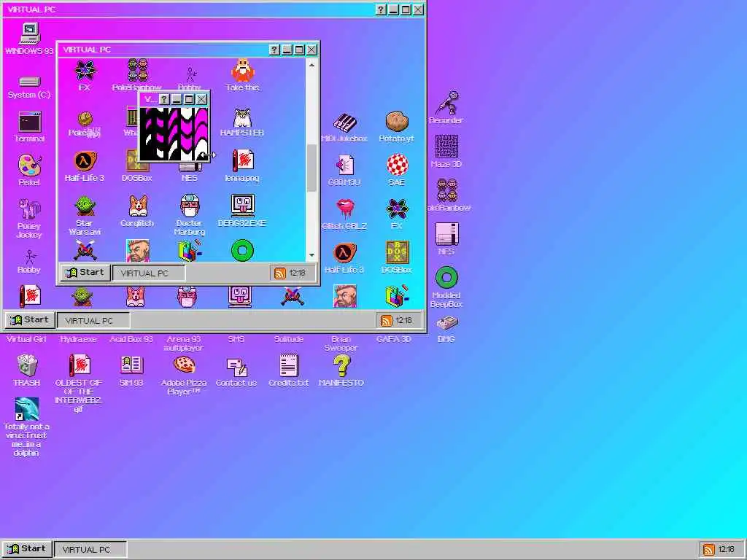The image size is (747, 560).
Task: Open the MIDI Jukebox icon
Action: [344, 122]
